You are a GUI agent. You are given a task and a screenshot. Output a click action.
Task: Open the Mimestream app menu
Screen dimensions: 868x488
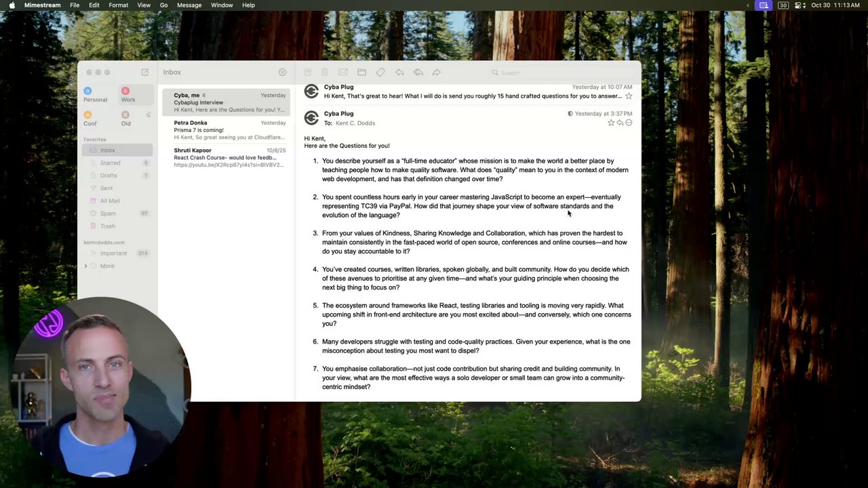pyautogui.click(x=43, y=5)
